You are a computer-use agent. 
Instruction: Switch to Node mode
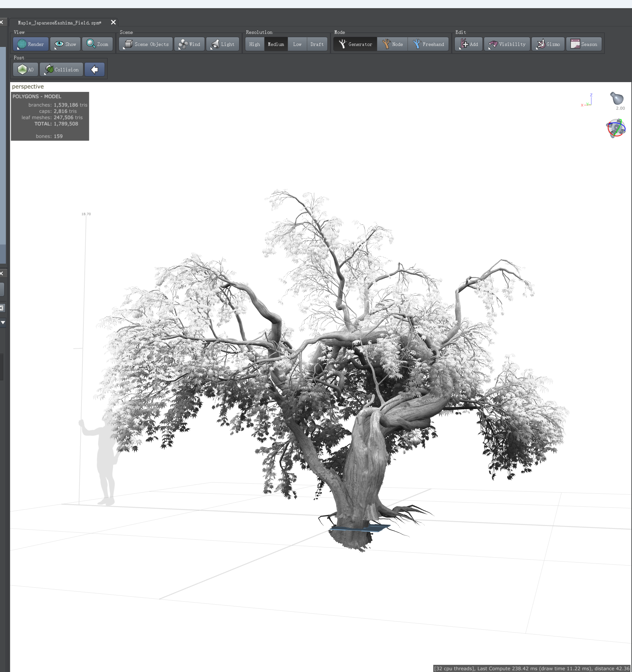[392, 44]
